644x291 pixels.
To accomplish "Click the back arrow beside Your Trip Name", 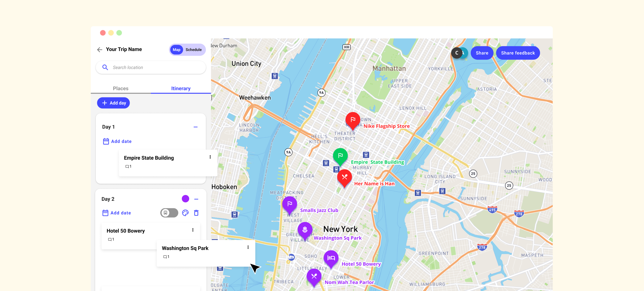I will [100, 50].
